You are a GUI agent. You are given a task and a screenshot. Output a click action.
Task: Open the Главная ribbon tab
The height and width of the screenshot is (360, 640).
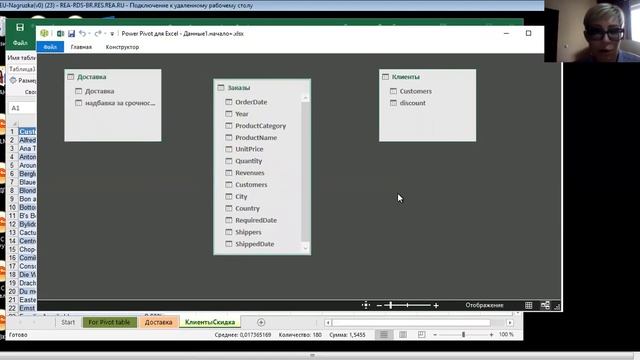[x=81, y=47]
